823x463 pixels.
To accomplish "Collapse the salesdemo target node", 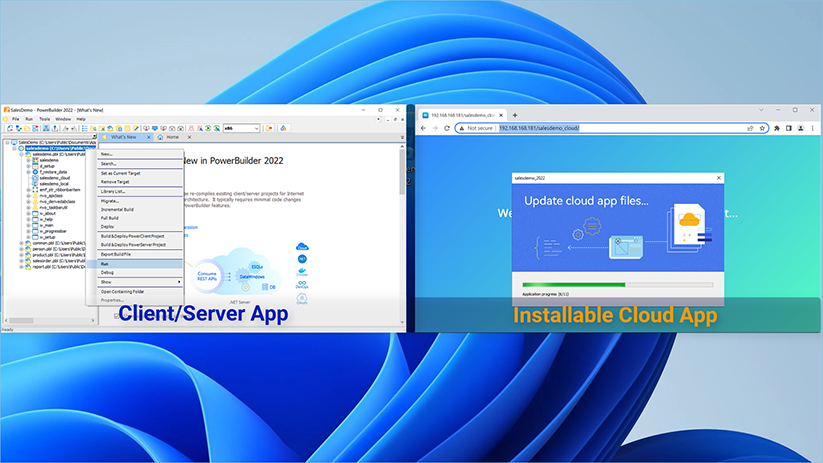I will [x=14, y=149].
